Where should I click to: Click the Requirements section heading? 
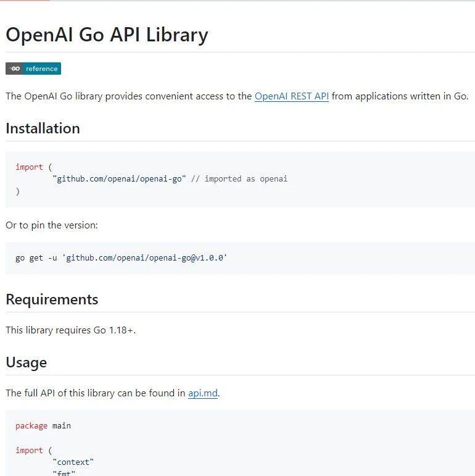52,299
